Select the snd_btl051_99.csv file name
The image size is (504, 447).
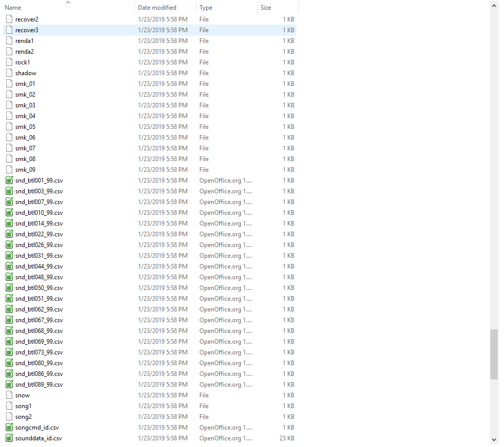tap(39, 299)
